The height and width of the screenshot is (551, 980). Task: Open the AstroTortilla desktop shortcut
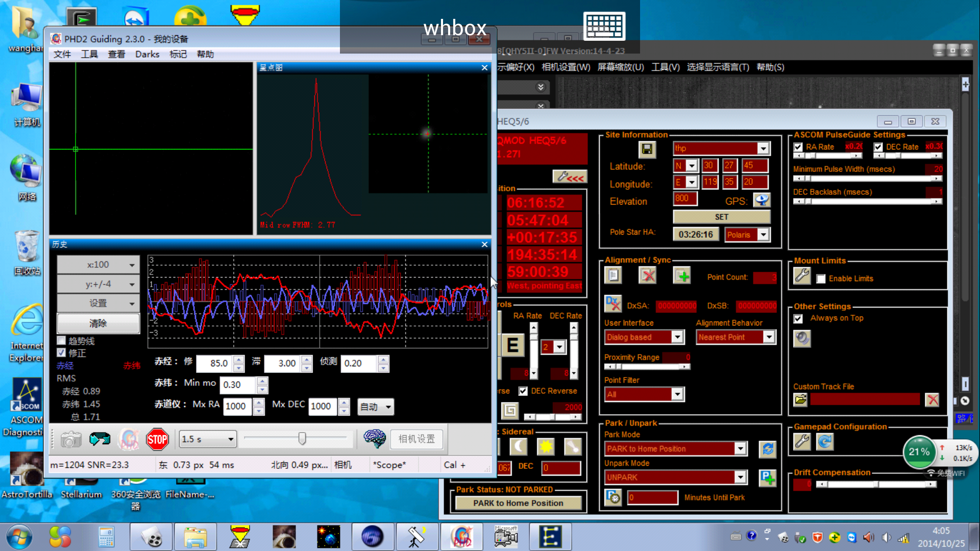tap(27, 475)
